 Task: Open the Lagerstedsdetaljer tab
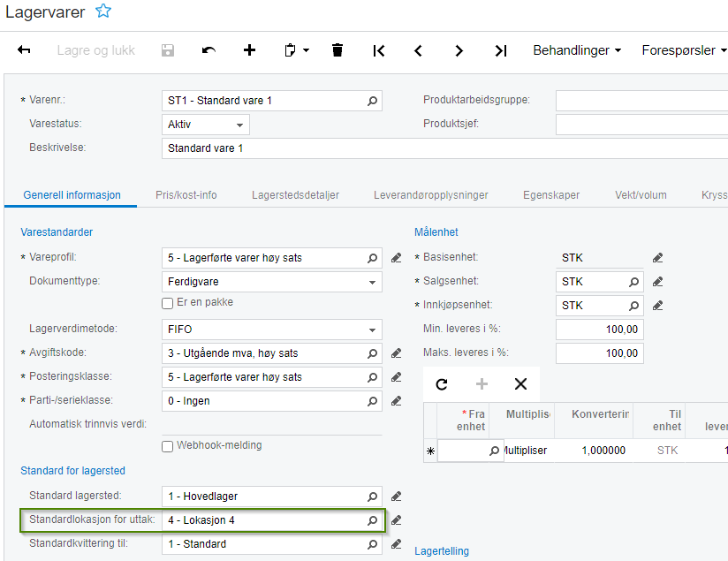tap(295, 194)
